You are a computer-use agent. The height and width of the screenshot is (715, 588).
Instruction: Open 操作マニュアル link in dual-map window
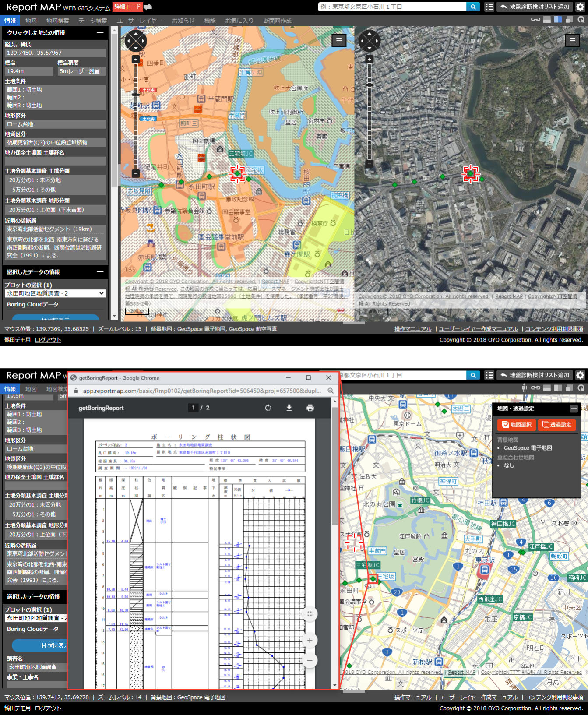coord(412,329)
